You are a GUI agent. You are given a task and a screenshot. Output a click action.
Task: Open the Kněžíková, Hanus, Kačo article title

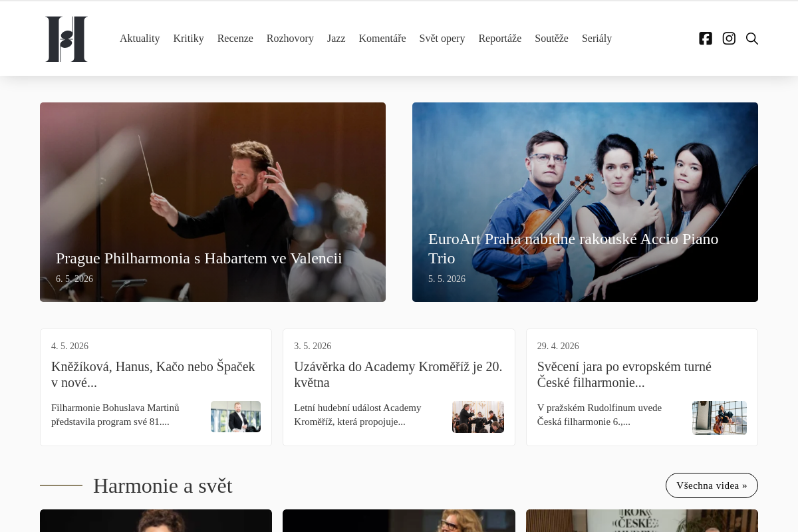coord(153,374)
